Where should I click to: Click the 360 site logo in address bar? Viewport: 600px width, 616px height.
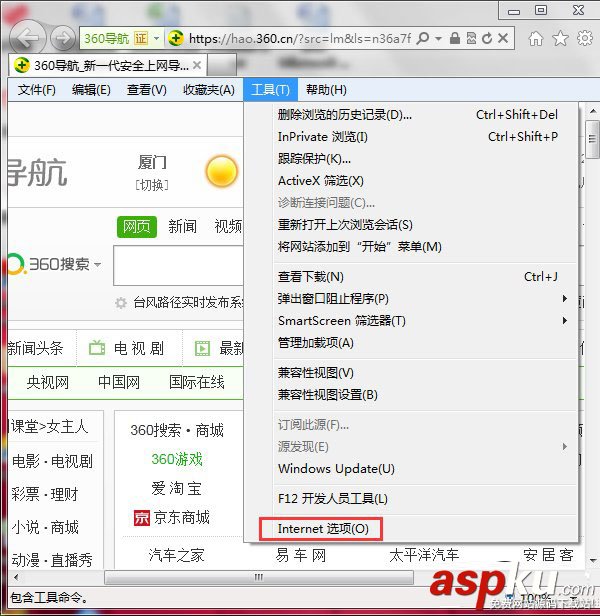point(176,38)
